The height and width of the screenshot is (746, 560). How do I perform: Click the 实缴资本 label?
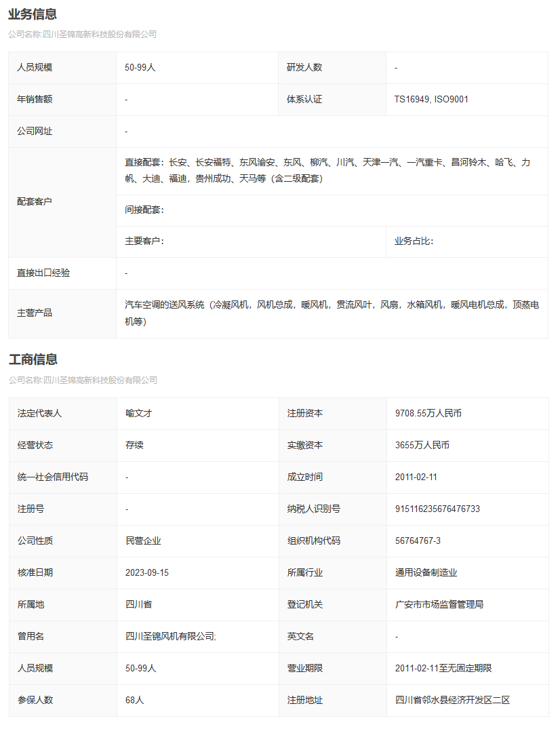305,446
